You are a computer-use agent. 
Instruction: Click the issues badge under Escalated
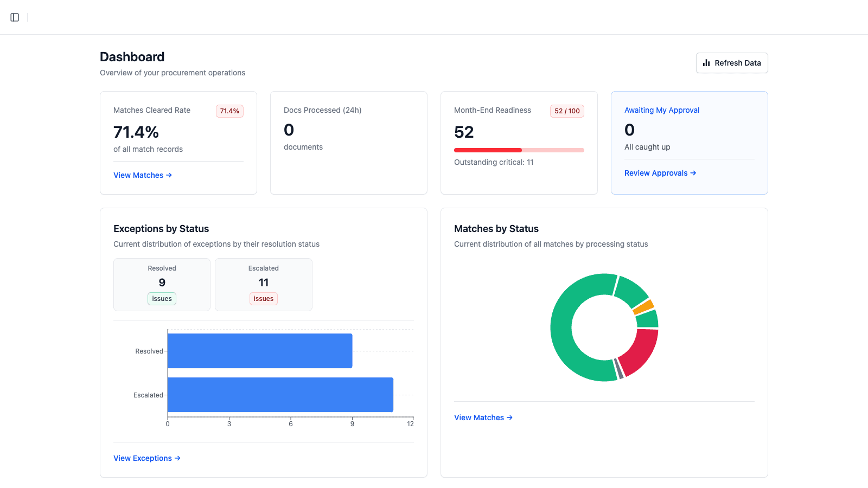point(263,298)
